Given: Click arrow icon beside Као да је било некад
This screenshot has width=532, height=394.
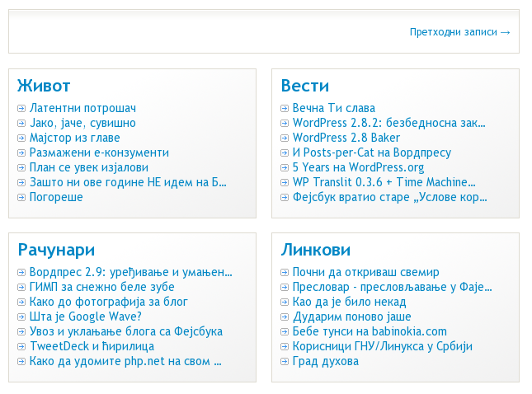Looking at the screenshot, I should click(285, 303).
